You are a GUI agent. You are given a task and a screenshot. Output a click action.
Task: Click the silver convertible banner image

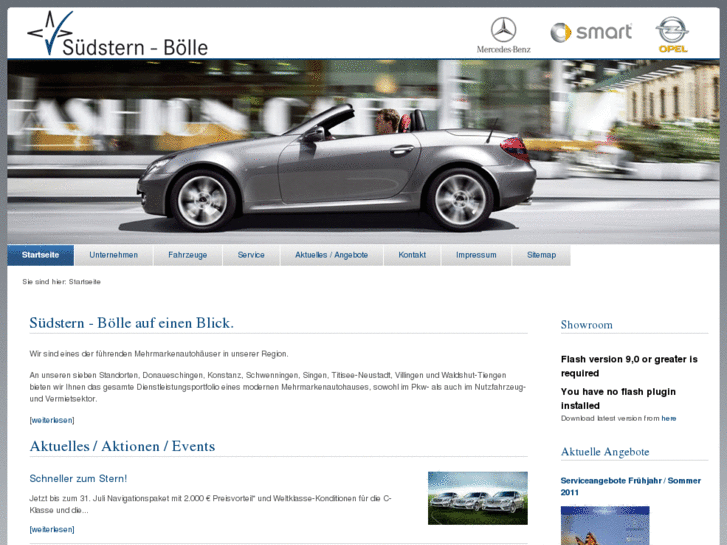[364, 152]
